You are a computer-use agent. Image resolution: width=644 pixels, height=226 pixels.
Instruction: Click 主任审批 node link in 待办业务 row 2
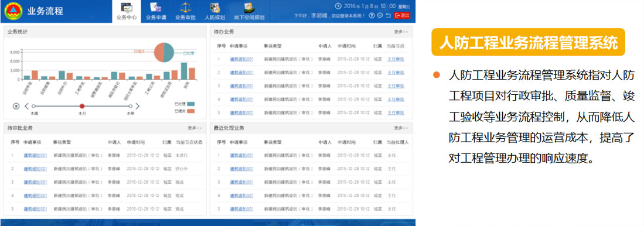click(396, 73)
